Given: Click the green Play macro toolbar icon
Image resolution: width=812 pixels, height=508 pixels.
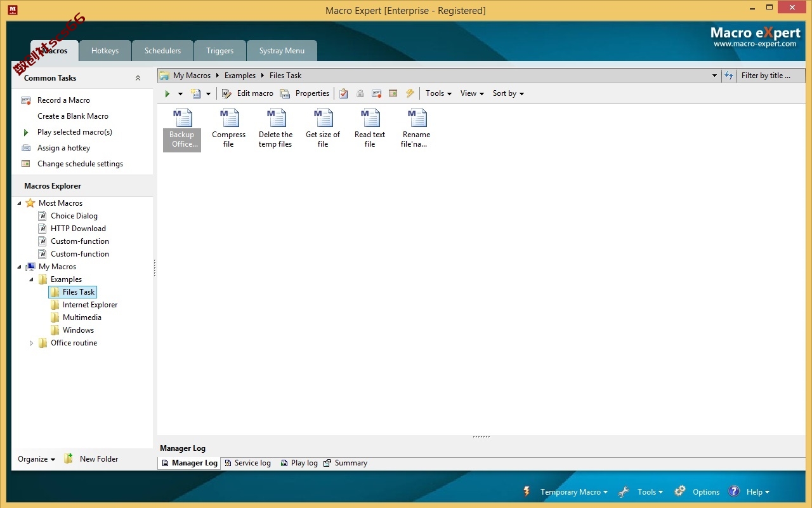Looking at the screenshot, I should (x=167, y=93).
